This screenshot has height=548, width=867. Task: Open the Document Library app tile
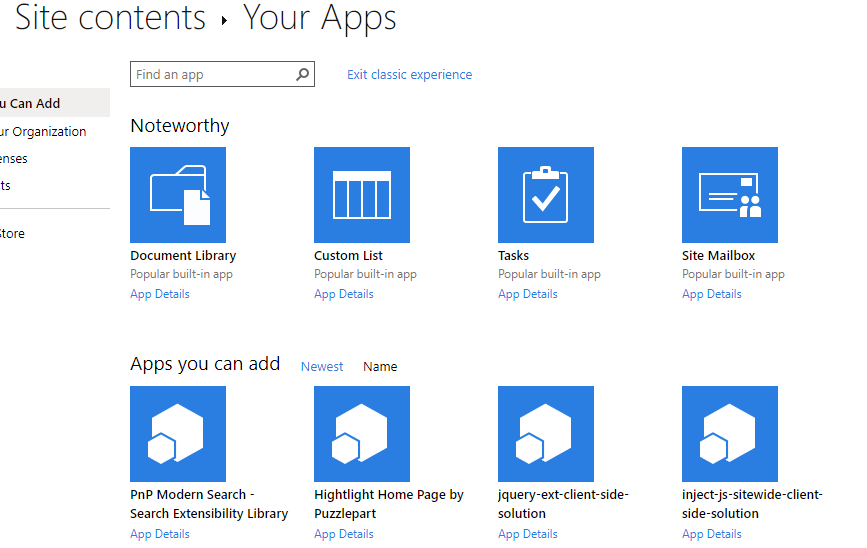(x=178, y=195)
